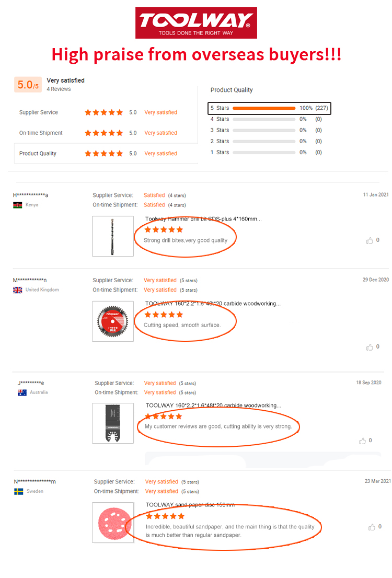The height and width of the screenshot is (578, 392).
Task: Select the On-time Shipment rating row
Action: click(106, 133)
